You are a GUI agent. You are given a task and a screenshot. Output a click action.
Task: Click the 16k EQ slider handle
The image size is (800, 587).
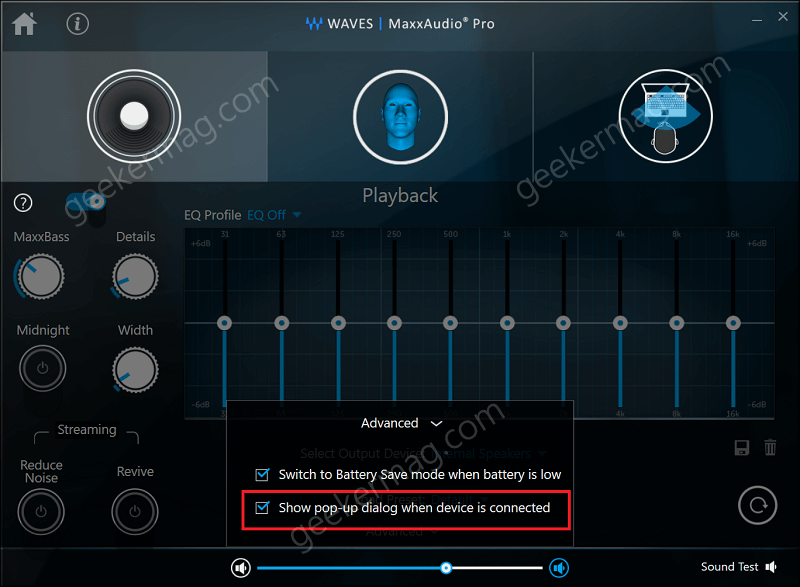733,323
